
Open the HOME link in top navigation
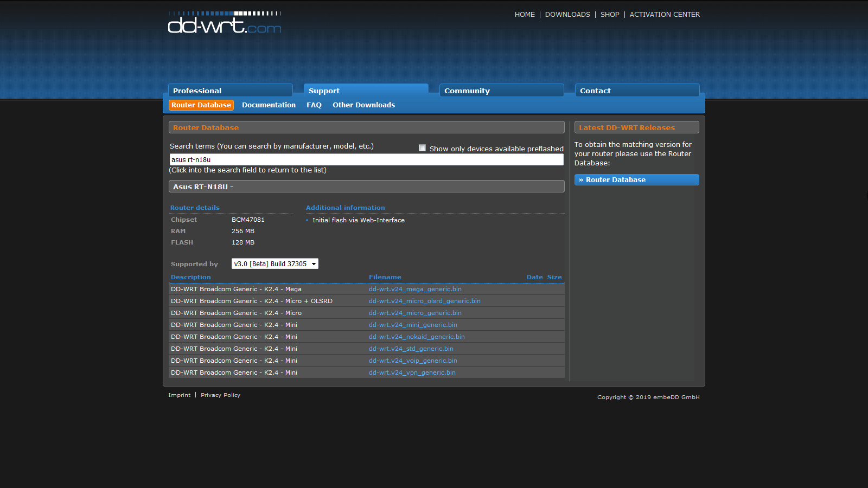point(525,15)
